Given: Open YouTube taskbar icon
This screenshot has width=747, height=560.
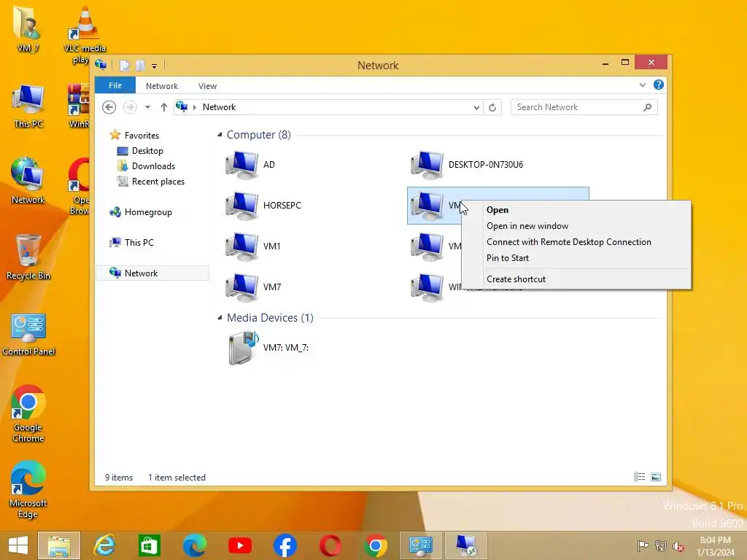Looking at the screenshot, I should (x=240, y=545).
